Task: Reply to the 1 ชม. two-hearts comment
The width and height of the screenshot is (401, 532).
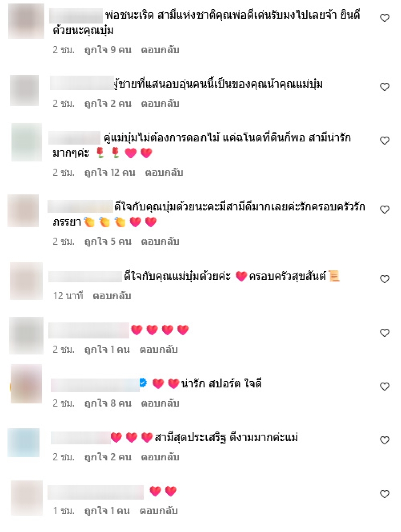Action: coord(159,511)
